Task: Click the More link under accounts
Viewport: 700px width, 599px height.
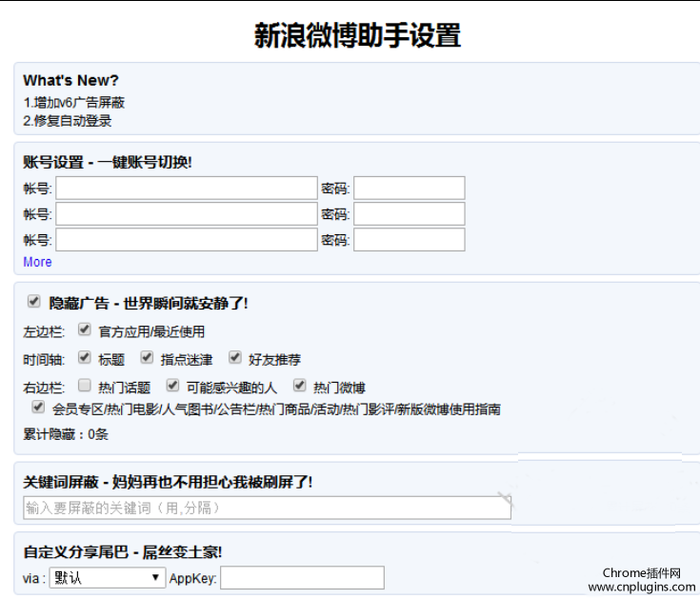Action: (37, 262)
